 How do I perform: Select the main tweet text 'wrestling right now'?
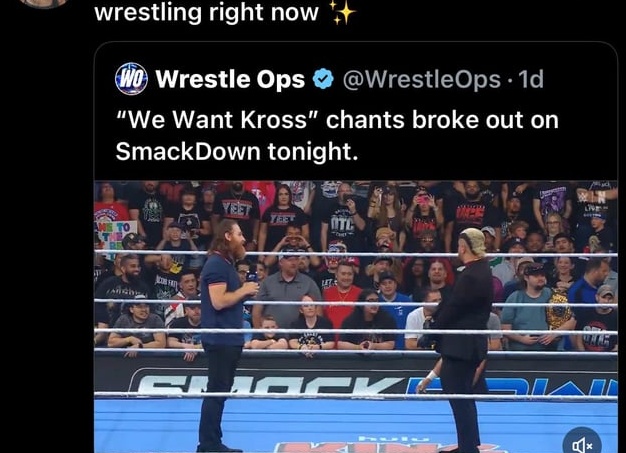coord(206,12)
